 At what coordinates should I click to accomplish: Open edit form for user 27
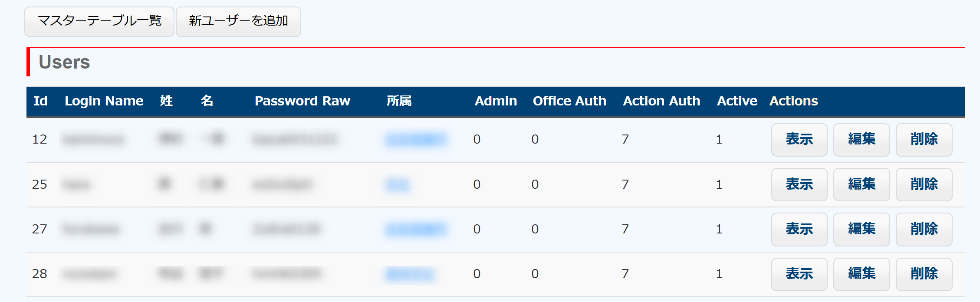(x=862, y=230)
